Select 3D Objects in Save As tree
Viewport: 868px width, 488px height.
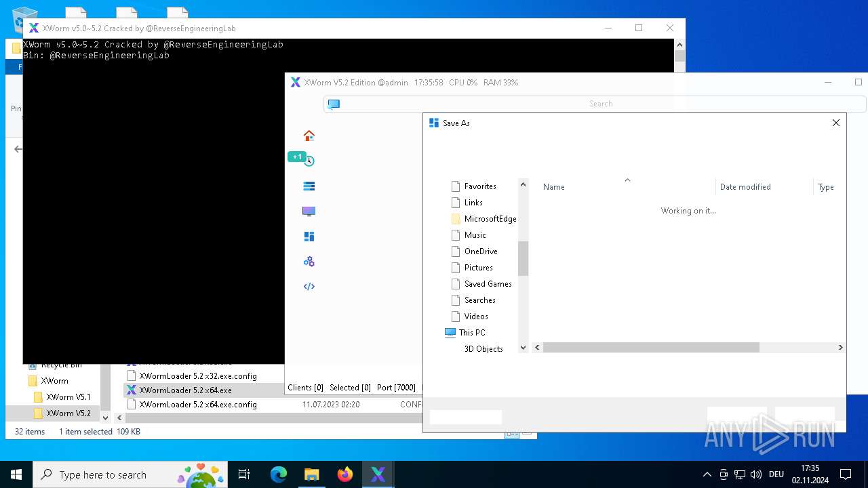click(484, 349)
